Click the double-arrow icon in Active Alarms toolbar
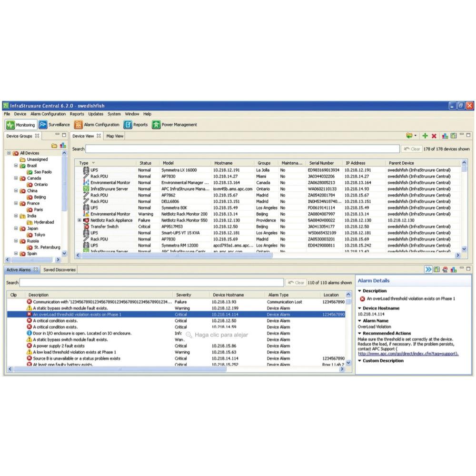This screenshot has width=476, height=476. pyautogui.click(x=428, y=269)
